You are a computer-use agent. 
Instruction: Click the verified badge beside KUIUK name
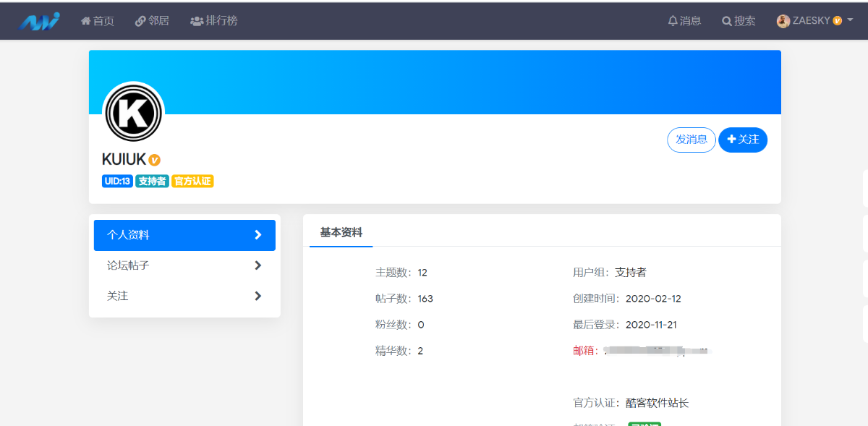pos(154,160)
